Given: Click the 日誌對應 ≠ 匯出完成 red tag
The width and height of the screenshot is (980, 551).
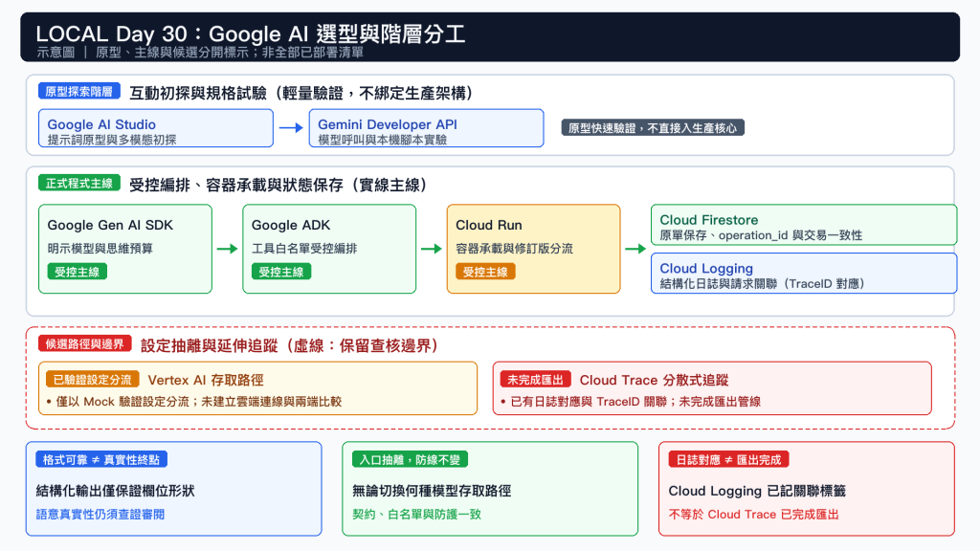Looking at the screenshot, I should point(728,460).
